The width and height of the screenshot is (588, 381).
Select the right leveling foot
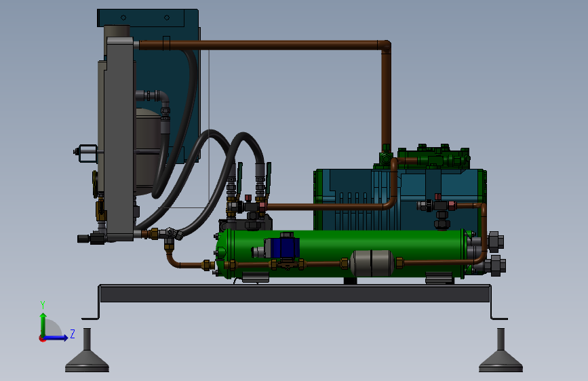click(501, 350)
